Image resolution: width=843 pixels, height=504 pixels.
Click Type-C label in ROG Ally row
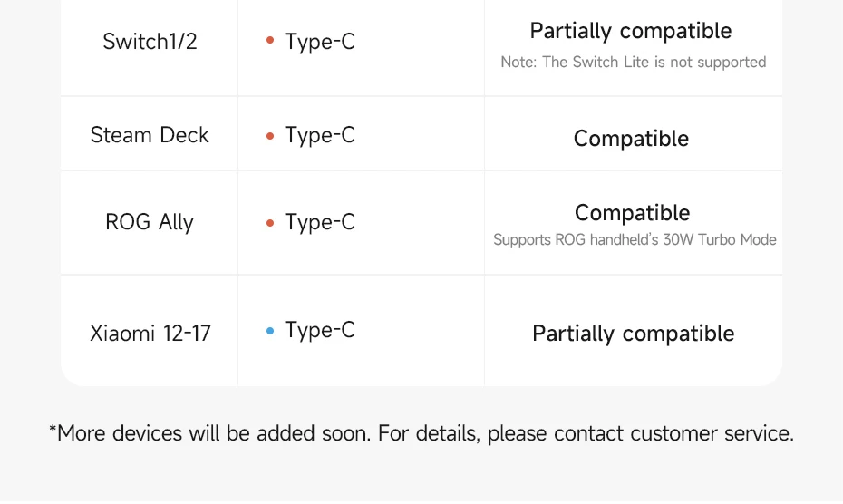[x=320, y=223]
